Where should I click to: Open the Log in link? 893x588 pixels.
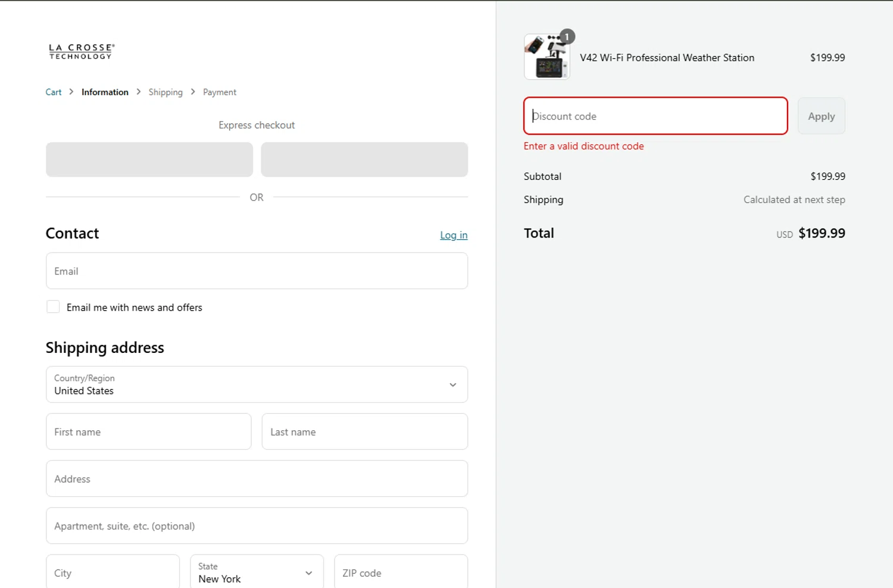[x=454, y=235]
